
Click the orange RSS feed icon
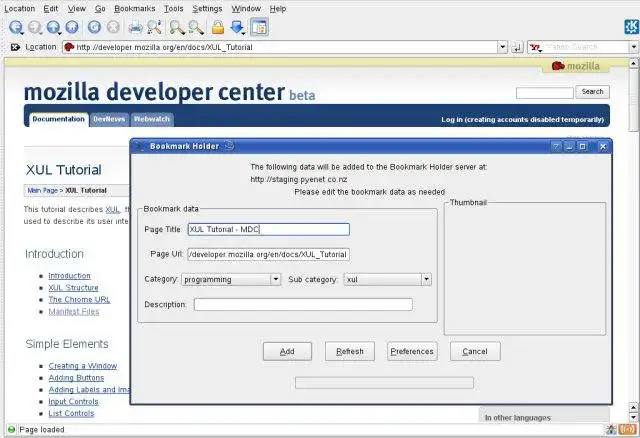point(627,429)
